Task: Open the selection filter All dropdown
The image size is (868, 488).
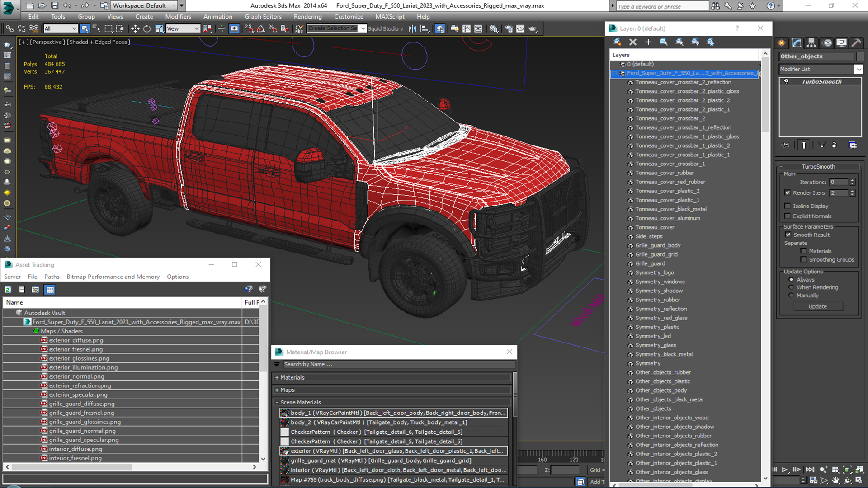Action: coord(61,28)
